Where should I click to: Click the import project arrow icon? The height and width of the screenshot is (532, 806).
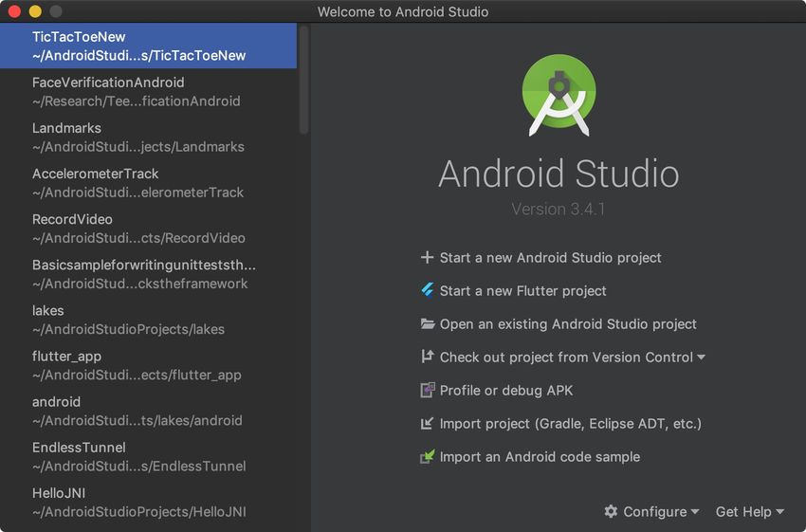[x=427, y=423]
